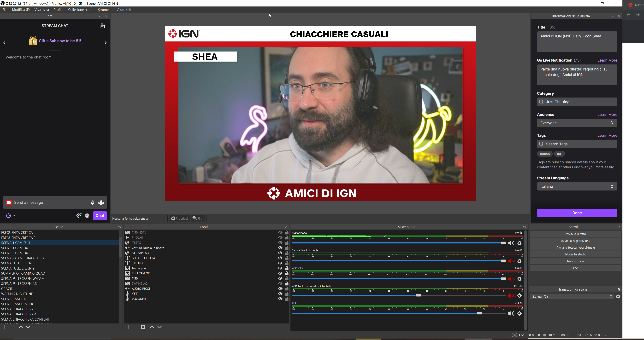Screen dimensions: 644x340
Task: Open the Stream Language dropdown
Action: tap(577, 186)
